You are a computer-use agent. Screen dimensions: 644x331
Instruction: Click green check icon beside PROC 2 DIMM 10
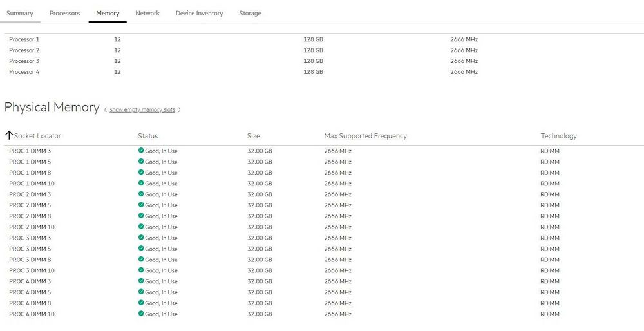tap(141, 227)
